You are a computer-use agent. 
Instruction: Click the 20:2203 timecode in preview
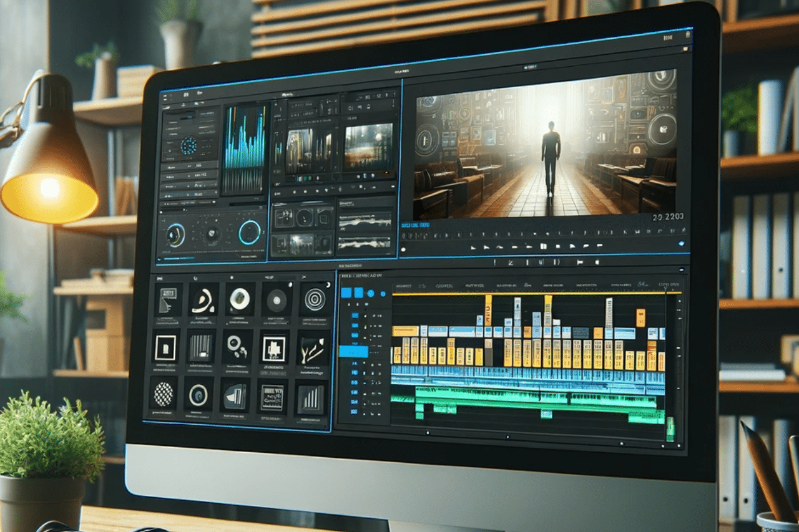pos(667,218)
